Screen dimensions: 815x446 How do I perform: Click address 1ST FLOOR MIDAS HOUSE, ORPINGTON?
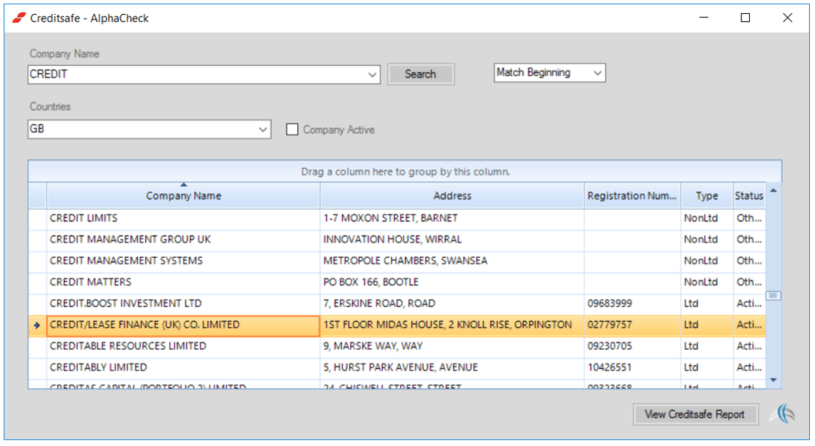tap(448, 325)
